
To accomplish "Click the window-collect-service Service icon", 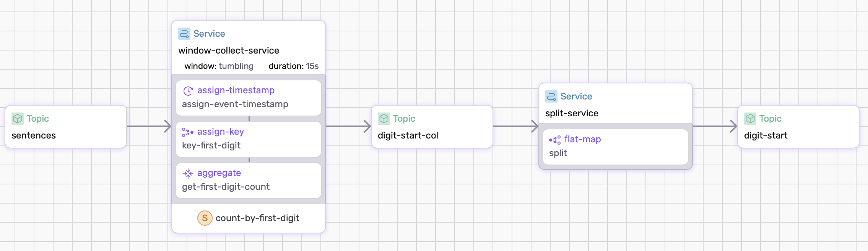I will (x=184, y=34).
